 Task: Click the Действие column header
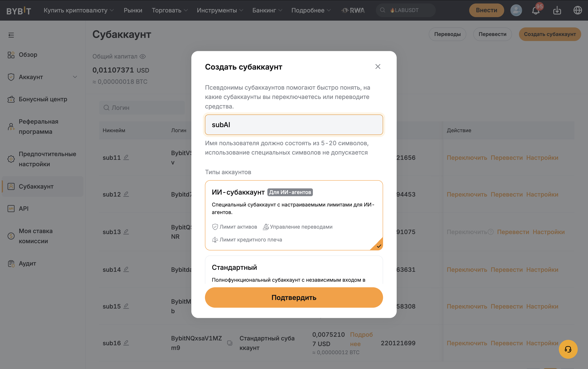459,130
